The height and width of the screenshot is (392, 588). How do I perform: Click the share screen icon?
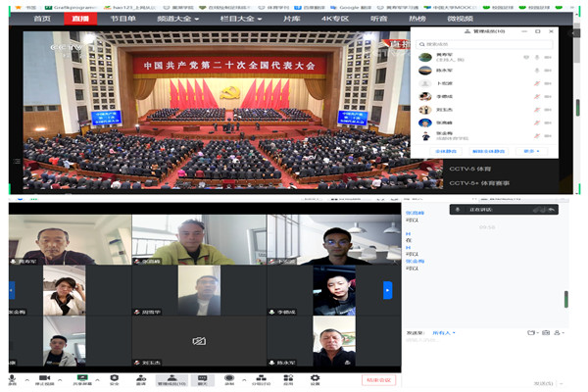[x=82, y=377]
